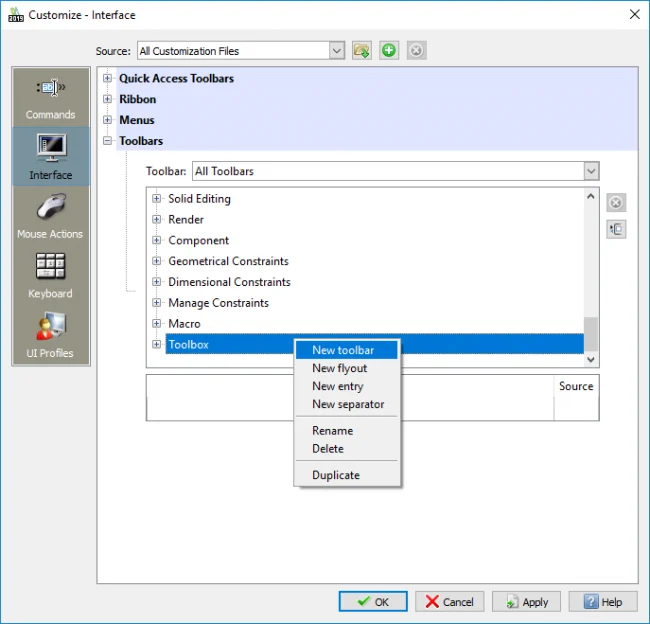Screen dimensions: 650x624
Task: Click the copy icon right of toolbar list
Action: pyautogui.click(x=616, y=229)
